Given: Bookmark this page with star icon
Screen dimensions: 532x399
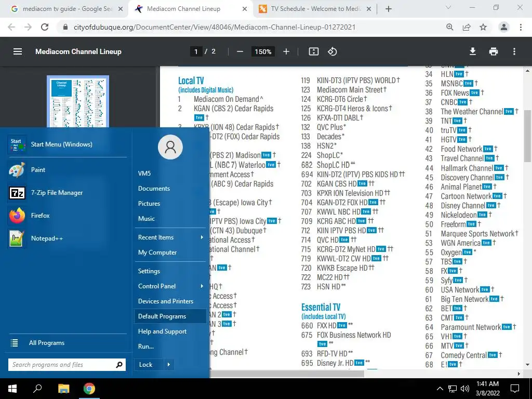Looking at the screenshot, I should click(x=483, y=27).
